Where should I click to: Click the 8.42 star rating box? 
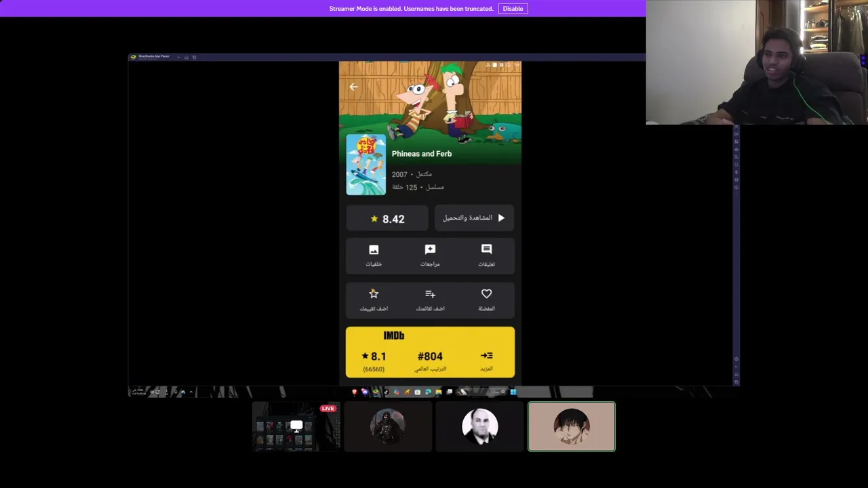click(x=387, y=219)
